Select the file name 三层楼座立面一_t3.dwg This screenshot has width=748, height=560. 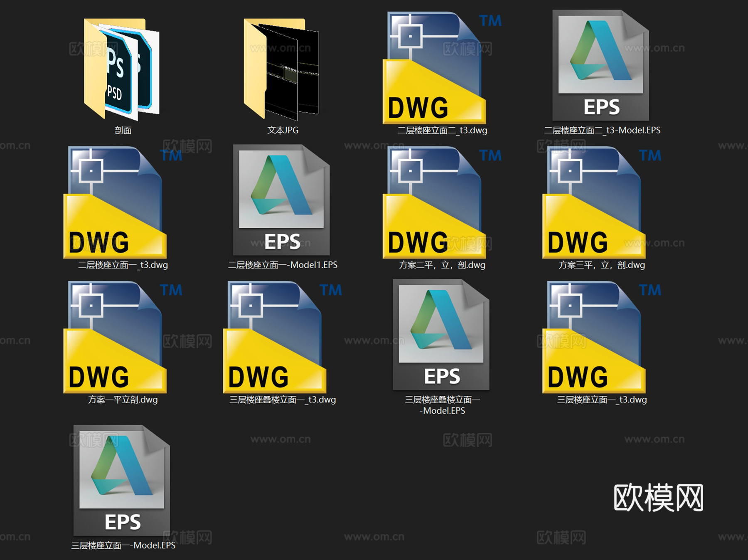point(602,400)
